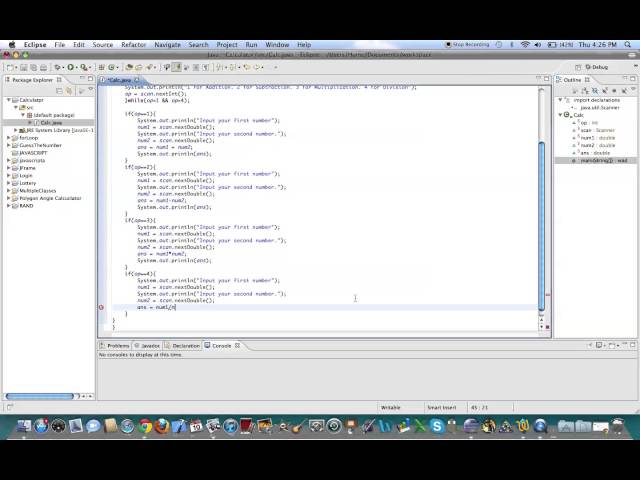The width and height of the screenshot is (640, 480).
Task: Collapse all in Package Explorer toolbar
Action: coord(59,91)
